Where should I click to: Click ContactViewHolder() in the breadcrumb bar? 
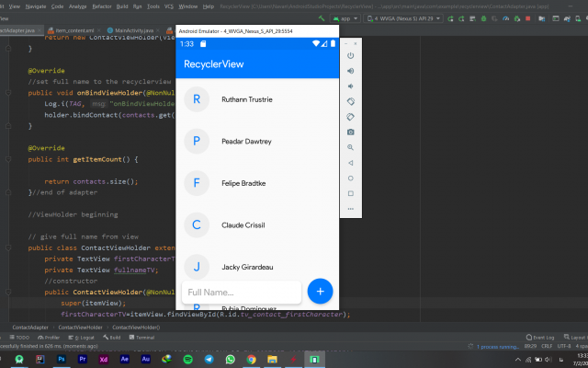click(x=136, y=328)
